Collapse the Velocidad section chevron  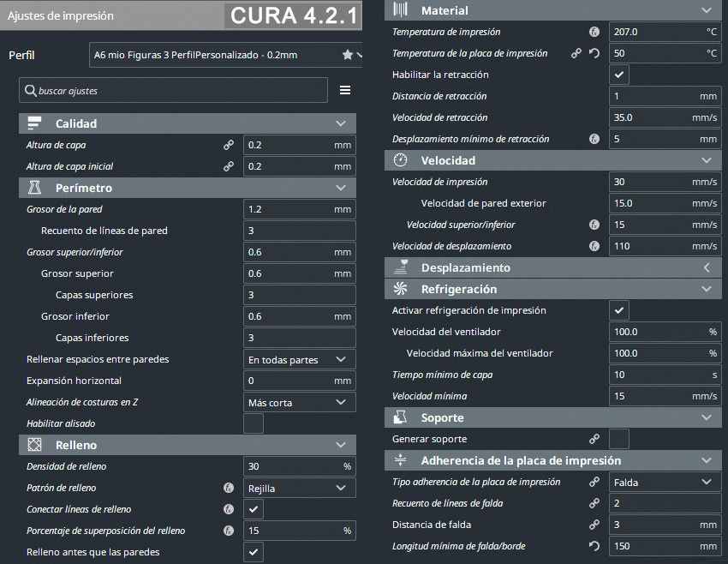707,160
